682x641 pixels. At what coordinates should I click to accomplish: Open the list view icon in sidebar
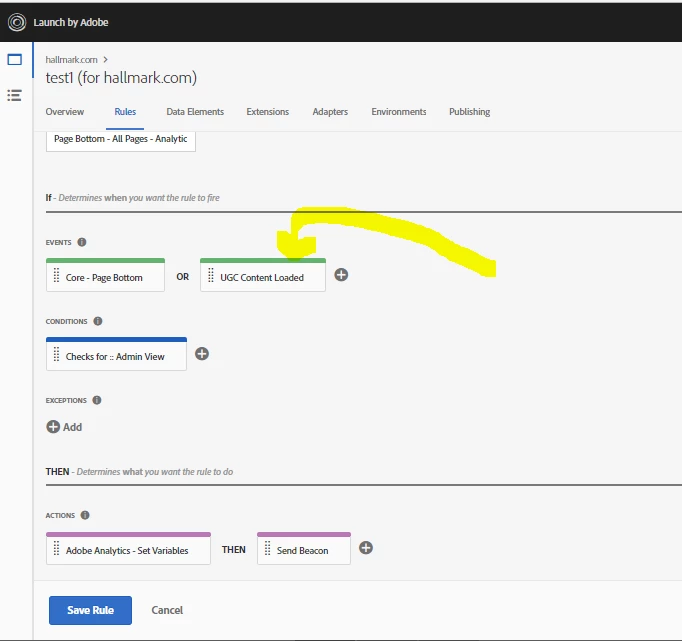click(14, 95)
